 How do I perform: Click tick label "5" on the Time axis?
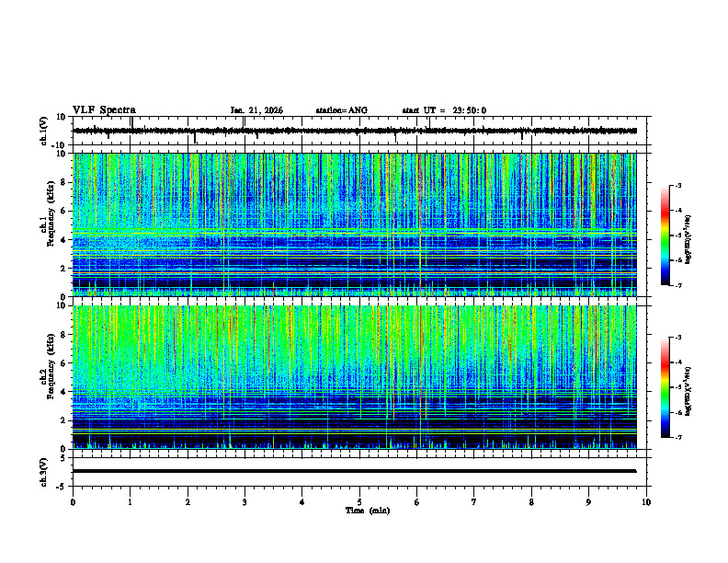pyautogui.click(x=359, y=502)
